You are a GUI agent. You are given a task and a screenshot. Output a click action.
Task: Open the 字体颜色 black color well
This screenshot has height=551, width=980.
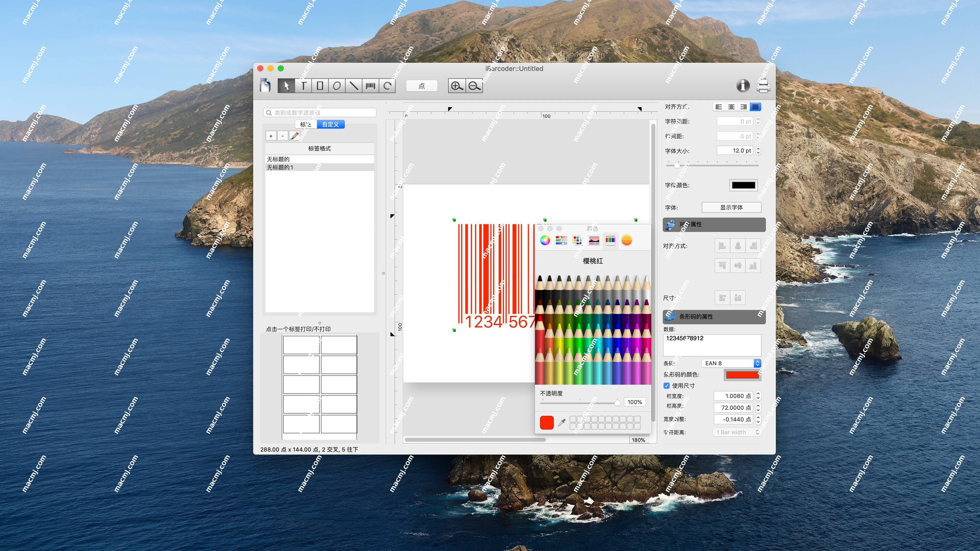pos(743,185)
